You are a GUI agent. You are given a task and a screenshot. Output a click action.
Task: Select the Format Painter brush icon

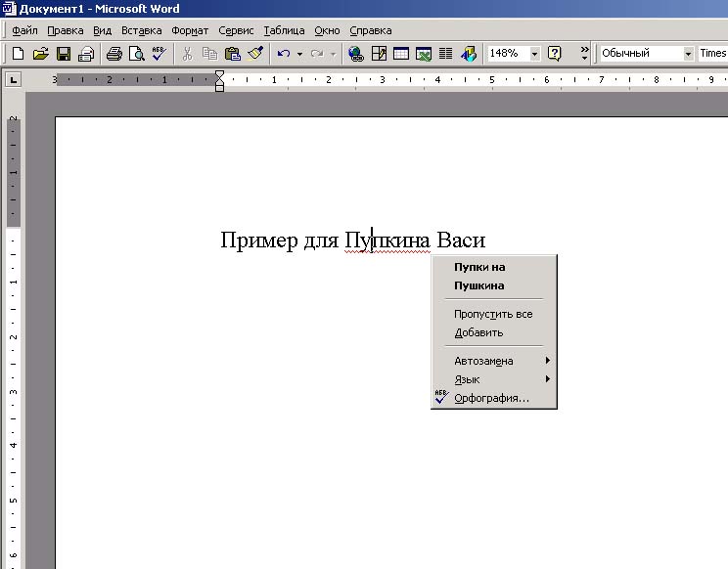click(254, 54)
